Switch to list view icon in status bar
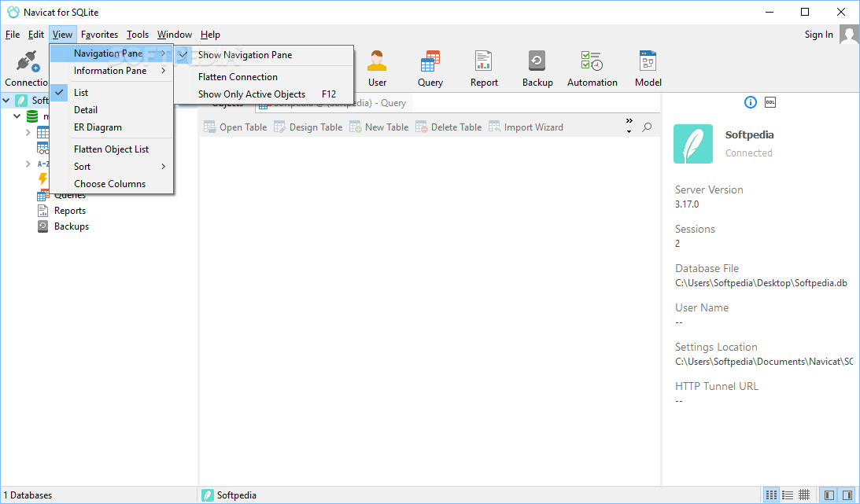This screenshot has height=504, width=860. click(771, 495)
